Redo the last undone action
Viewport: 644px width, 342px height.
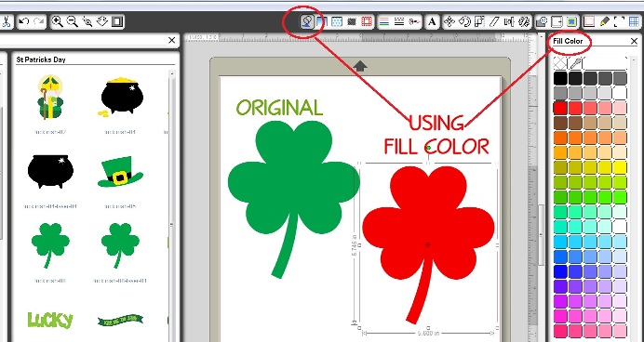pos(38,21)
